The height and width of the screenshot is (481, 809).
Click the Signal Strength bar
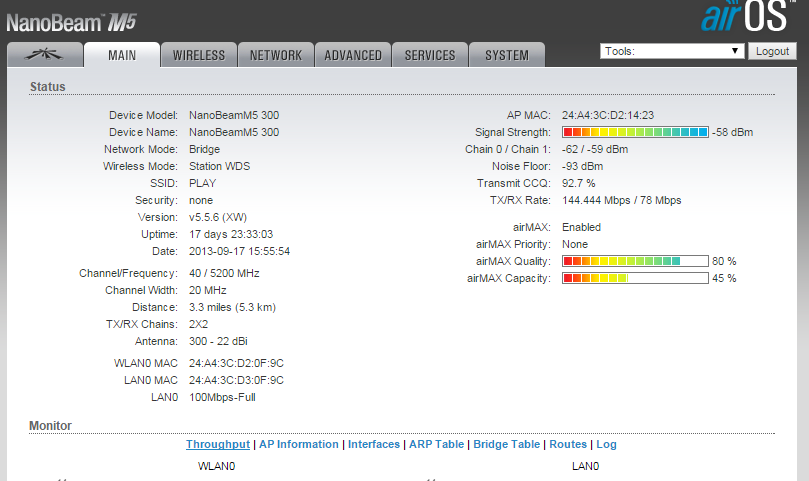pos(635,132)
